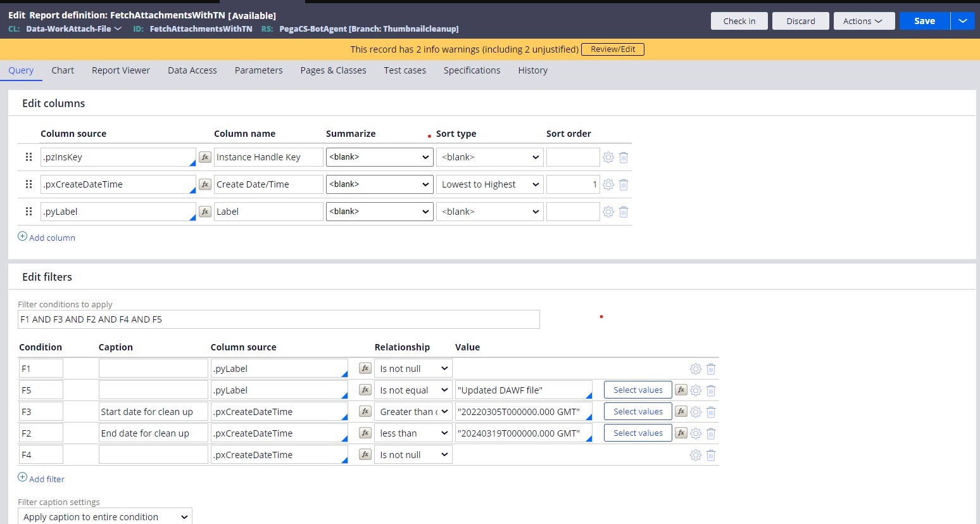Open 'Greater than' relationship dropdown
This screenshot has width=980, height=524.
coord(413,412)
